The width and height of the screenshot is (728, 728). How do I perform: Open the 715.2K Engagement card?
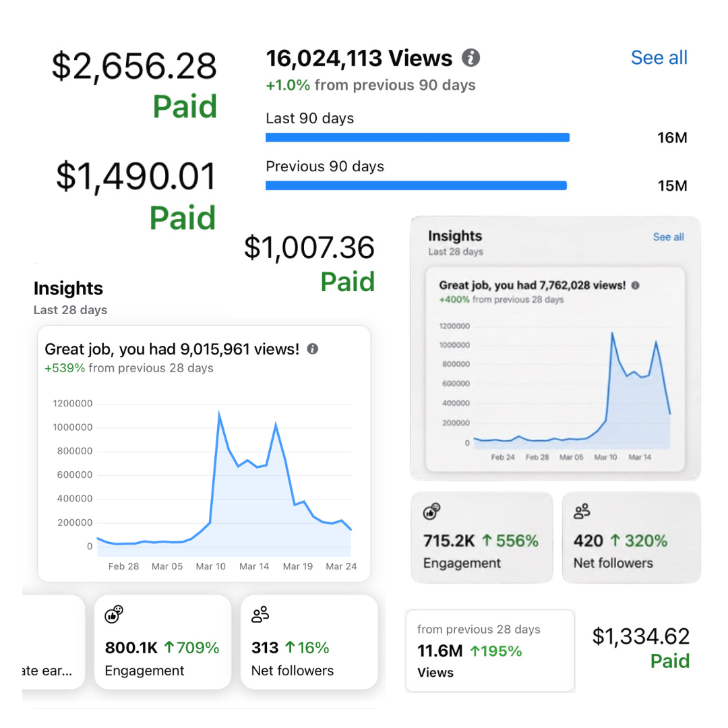click(482, 537)
